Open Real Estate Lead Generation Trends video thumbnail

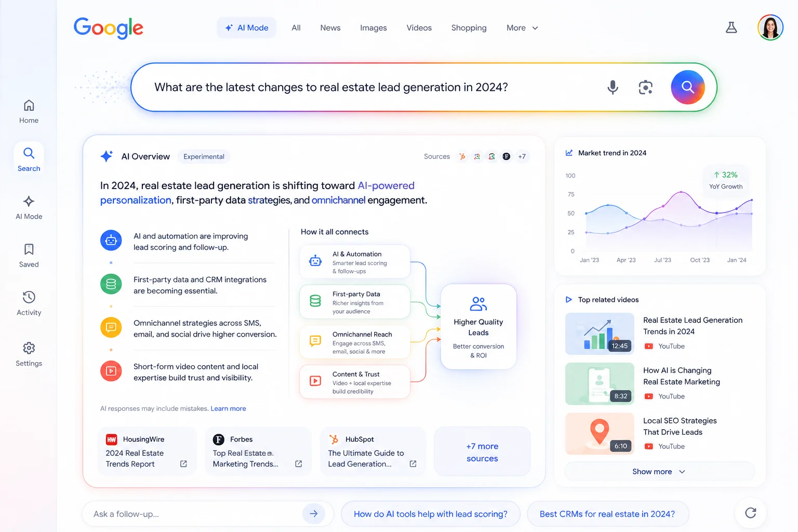pyautogui.click(x=600, y=334)
